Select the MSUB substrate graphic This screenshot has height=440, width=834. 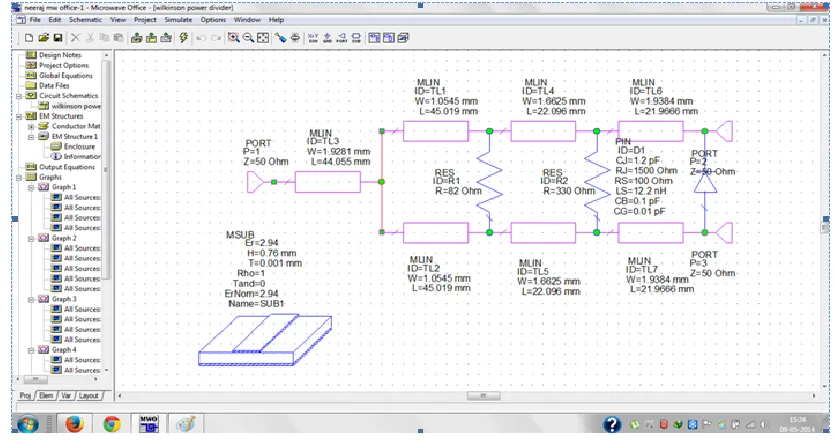(265, 341)
